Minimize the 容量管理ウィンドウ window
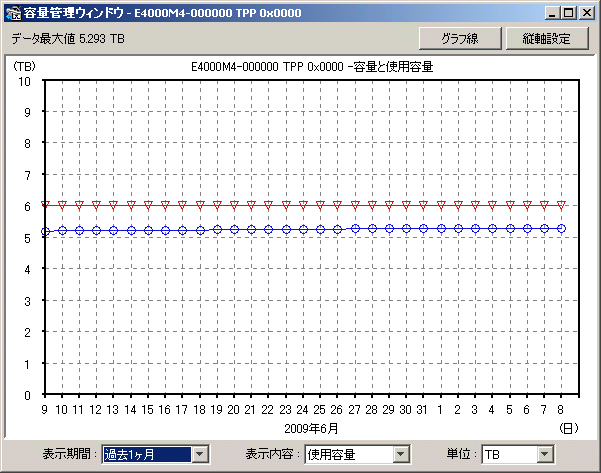This screenshot has width=601, height=473. coord(552,13)
